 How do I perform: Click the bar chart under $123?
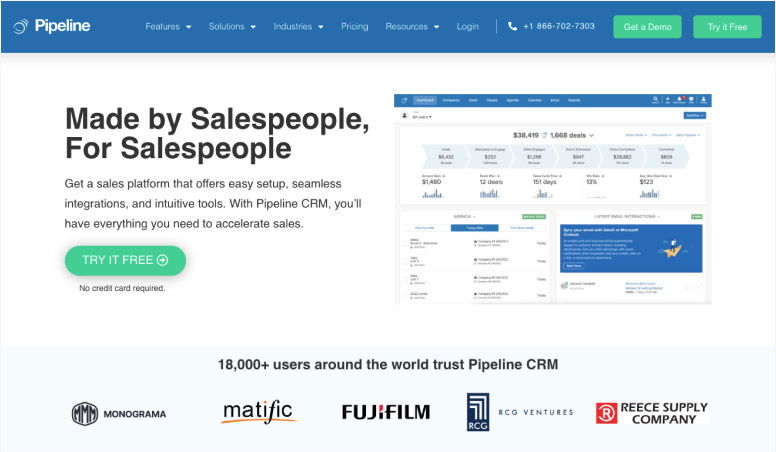pyautogui.click(x=649, y=194)
